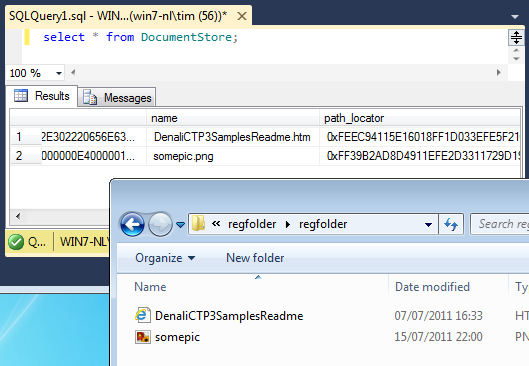Click the Refresh button in Explorer

(x=451, y=224)
